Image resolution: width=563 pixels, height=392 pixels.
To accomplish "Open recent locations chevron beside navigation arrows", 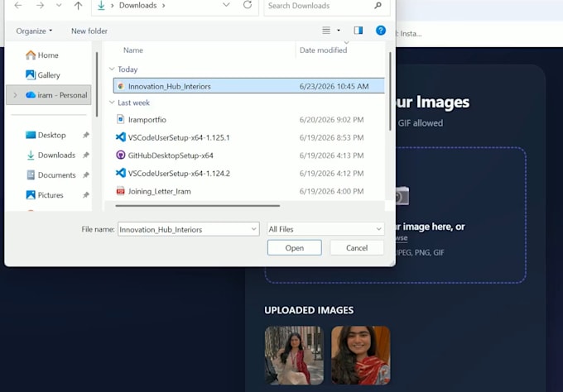I will [x=59, y=6].
